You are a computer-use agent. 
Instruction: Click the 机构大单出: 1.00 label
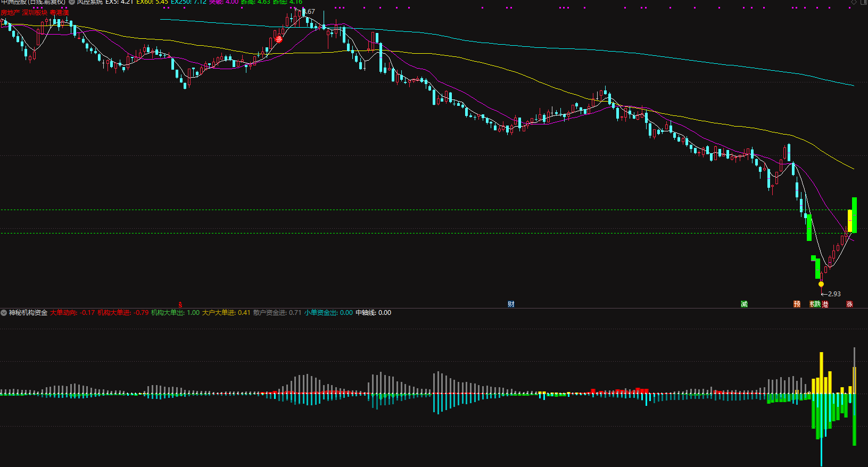click(176, 313)
